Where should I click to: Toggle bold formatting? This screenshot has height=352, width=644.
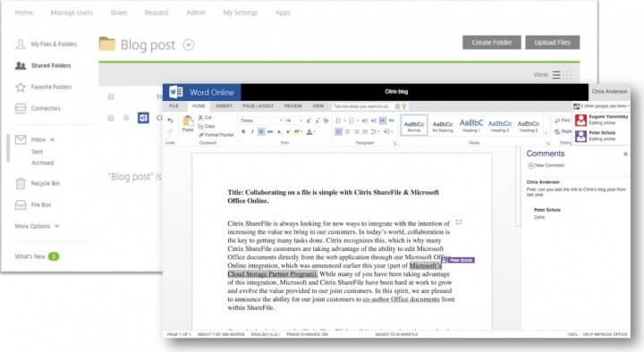click(243, 131)
